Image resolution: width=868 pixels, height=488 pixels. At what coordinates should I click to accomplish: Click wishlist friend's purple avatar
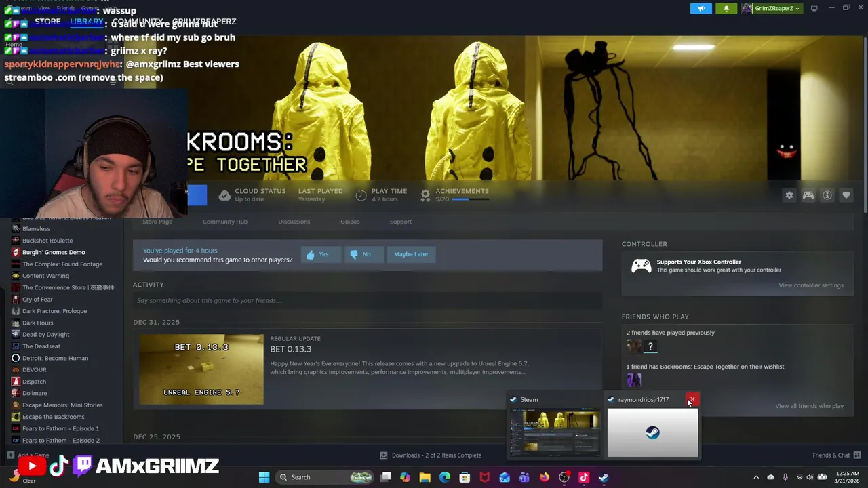pos(633,380)
